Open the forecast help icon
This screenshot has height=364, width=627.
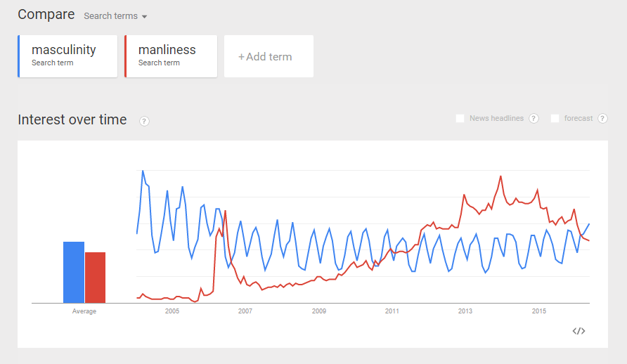[602, 119]
